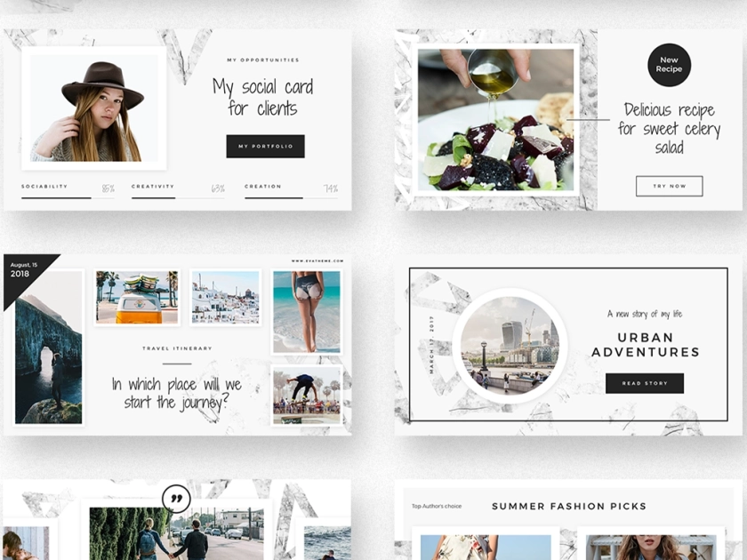This screenshot has width=747, height=560.
Task: Open the woman on beach photo
Action: 307,312
